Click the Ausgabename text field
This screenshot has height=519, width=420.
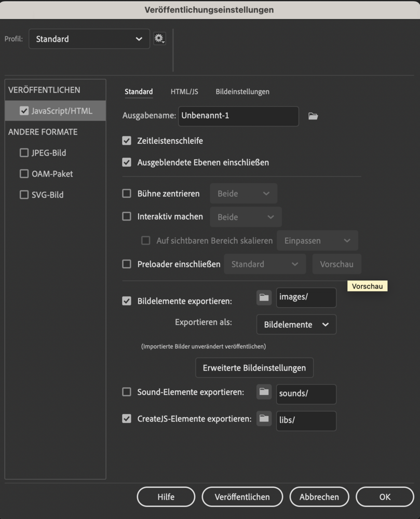pyautogui.click(x=238, y=116)
